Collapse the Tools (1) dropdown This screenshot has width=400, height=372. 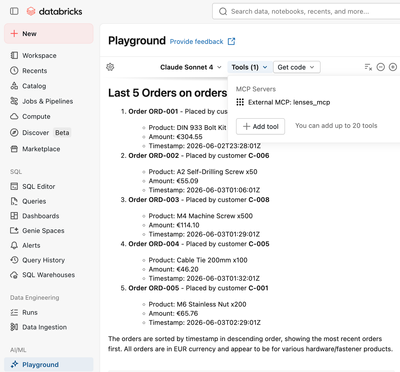pyautogui.click(x=250, y=67)
